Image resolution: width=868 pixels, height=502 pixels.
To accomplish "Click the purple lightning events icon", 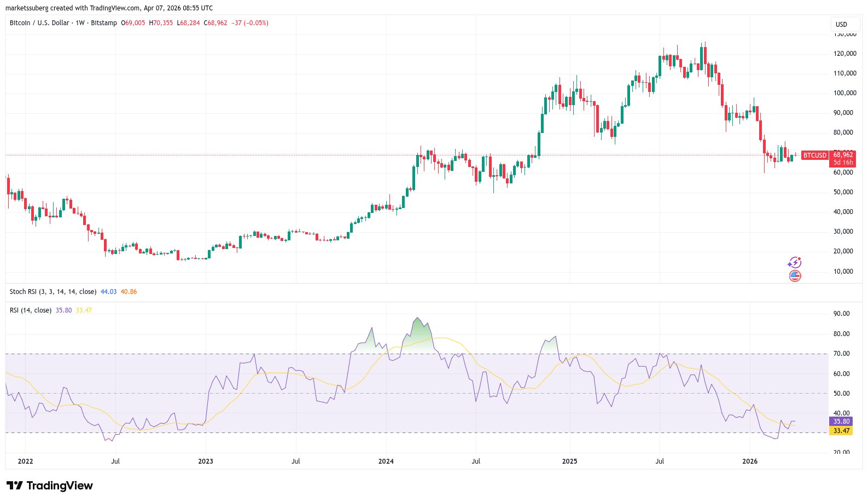I will pos(794,263).
